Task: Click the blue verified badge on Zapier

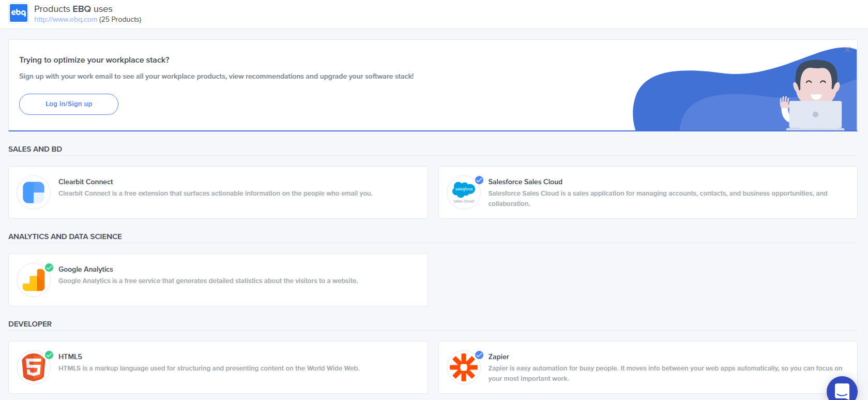Action: (479, 355)
